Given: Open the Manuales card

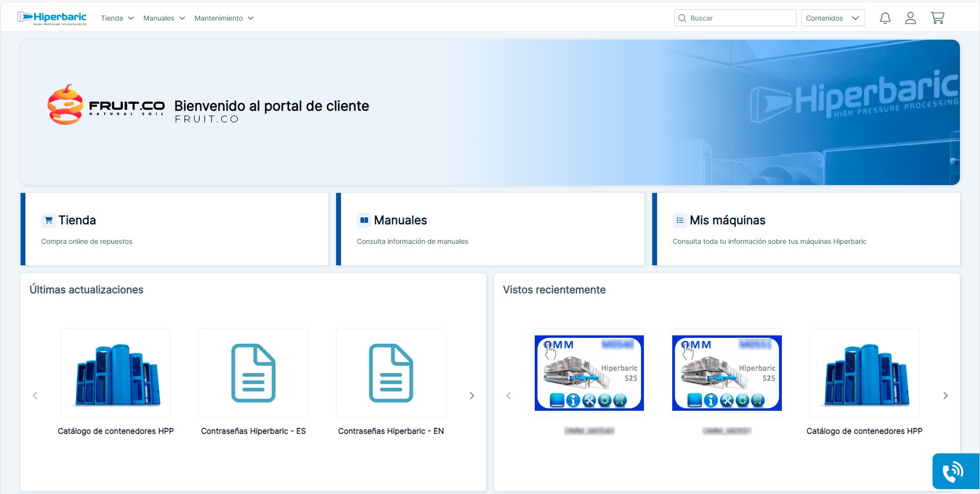Looking at the screenshot, I should point(490,229).
